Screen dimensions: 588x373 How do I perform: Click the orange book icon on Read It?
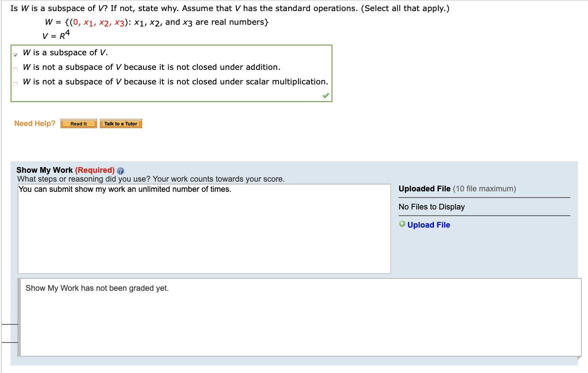[x=64, y=123]
